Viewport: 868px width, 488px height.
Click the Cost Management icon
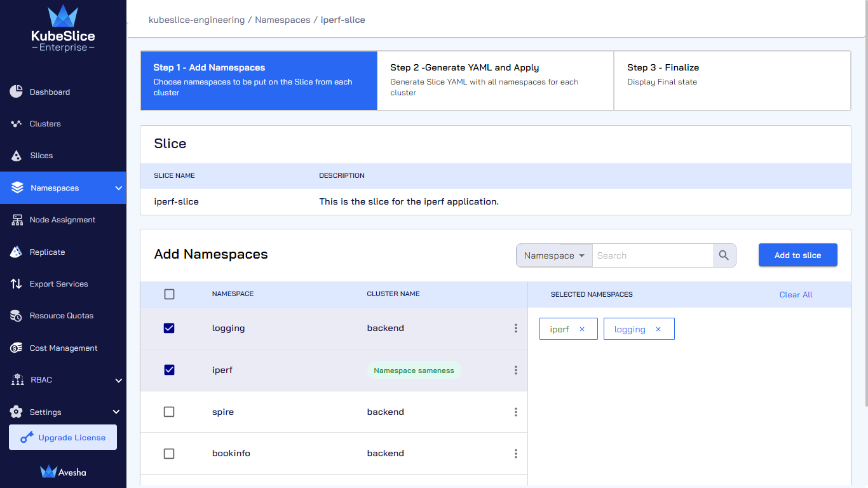(17, 348)
